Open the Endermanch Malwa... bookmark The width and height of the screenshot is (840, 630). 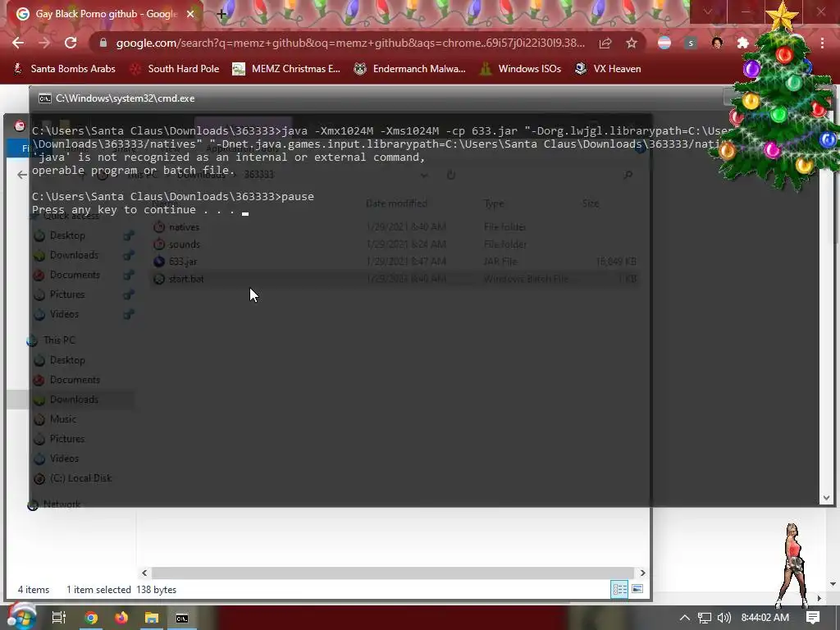[410, 69]
